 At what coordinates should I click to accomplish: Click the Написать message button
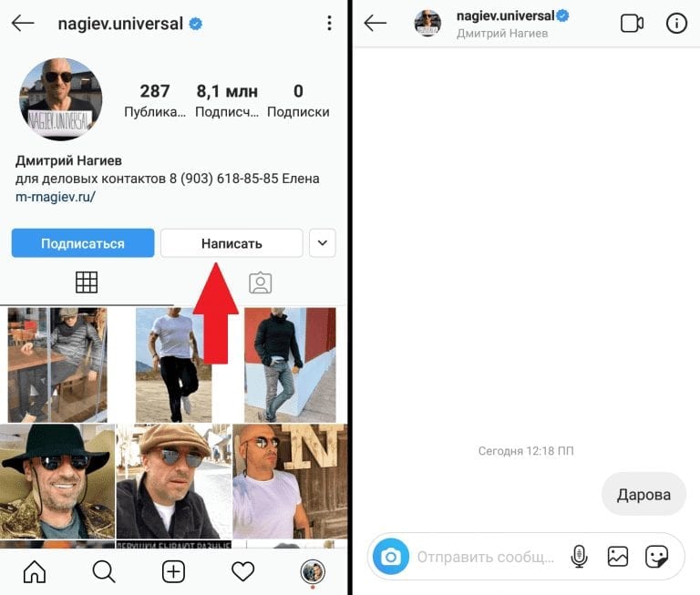232,243
